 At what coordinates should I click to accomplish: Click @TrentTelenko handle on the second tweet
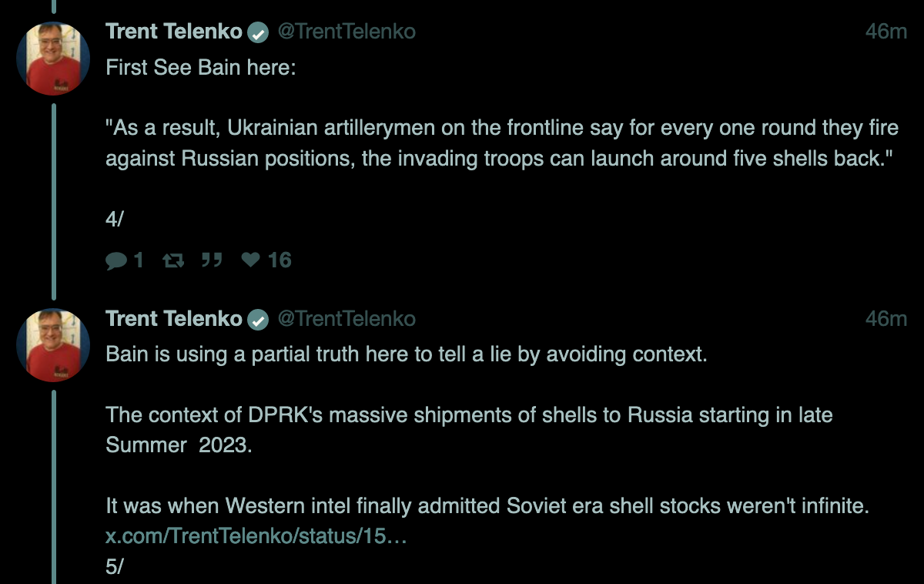[x=346, y=318]
